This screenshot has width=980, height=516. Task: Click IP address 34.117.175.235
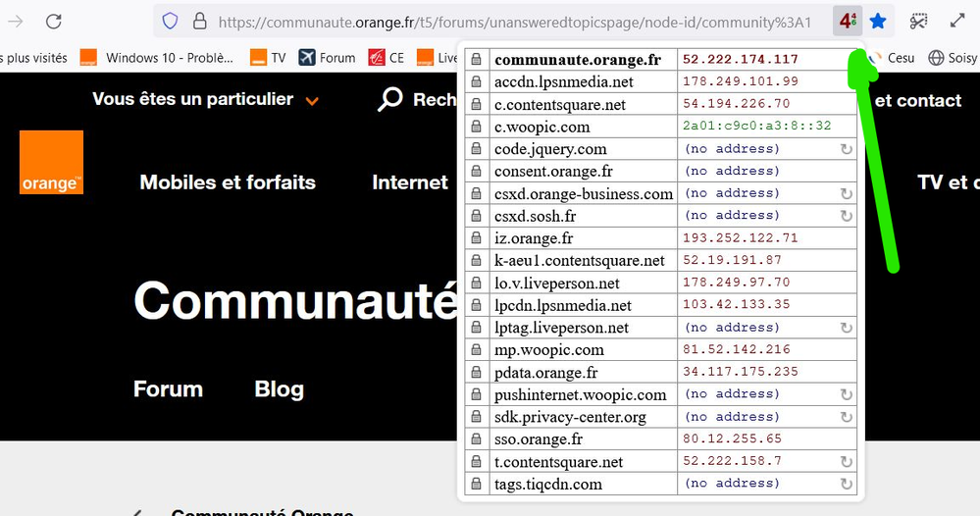740,372
